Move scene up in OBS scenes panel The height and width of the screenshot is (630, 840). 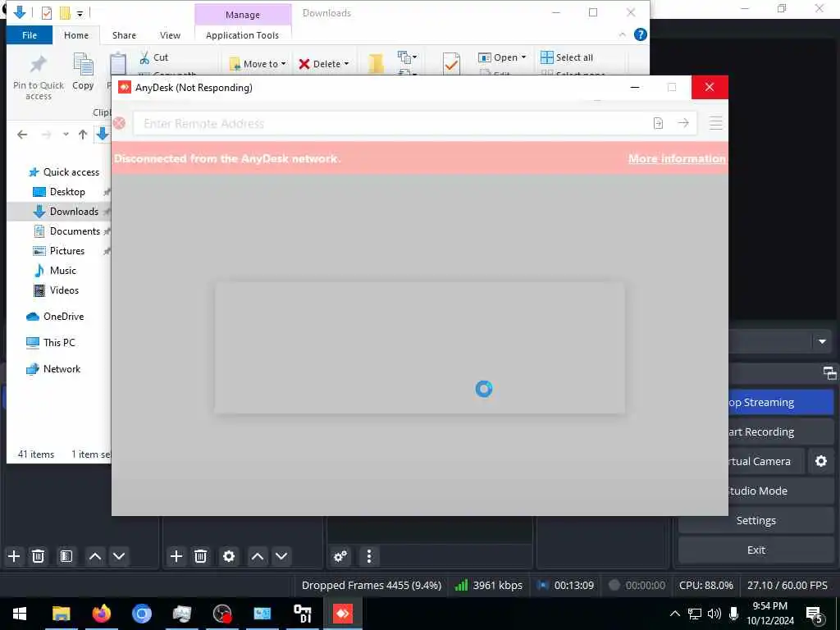pos(95,556)
